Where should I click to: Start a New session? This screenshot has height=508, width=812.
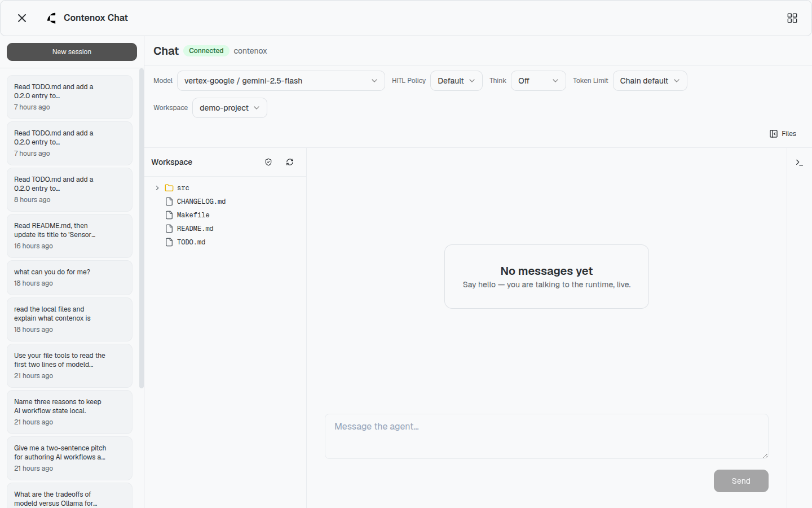tap(72, 52)
